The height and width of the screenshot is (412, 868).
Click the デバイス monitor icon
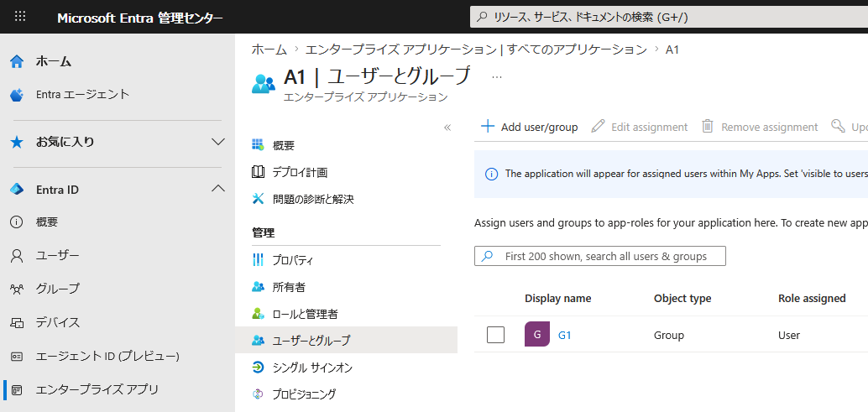(x=17, y=322)
